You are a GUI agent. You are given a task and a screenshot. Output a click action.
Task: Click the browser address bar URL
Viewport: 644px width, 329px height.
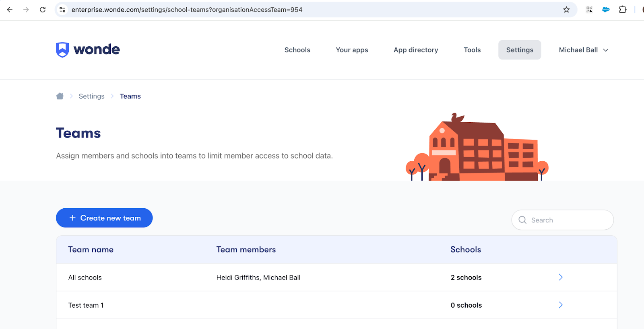click(x=187, y=10)
